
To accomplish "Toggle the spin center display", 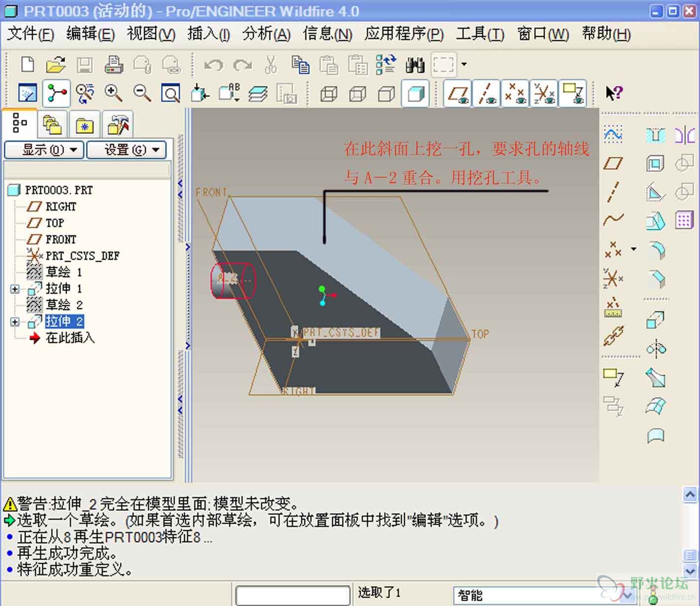I will (56, 93).
